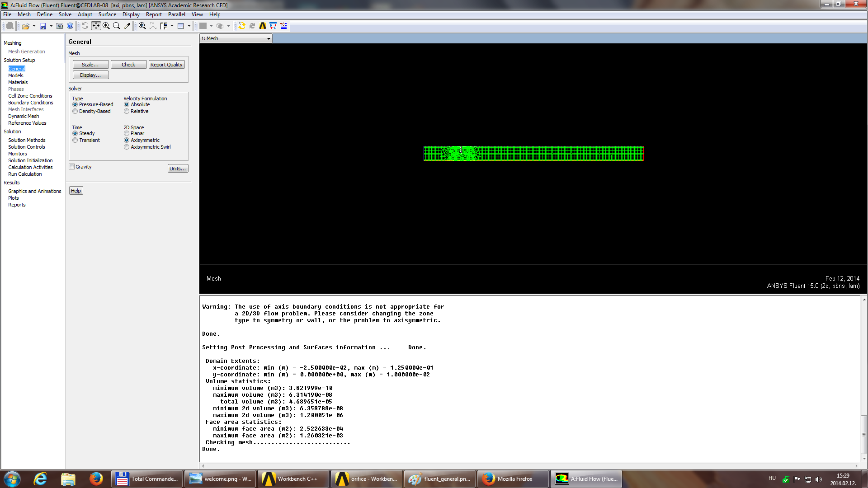Click the fit to window icon
The width and height of the screenshot is (868, 488).
coord(142,26)
